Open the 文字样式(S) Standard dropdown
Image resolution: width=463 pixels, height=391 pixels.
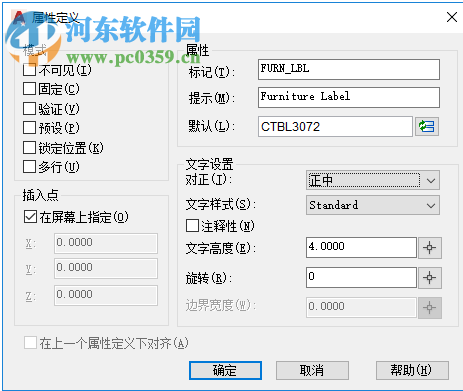coord(373,205)
